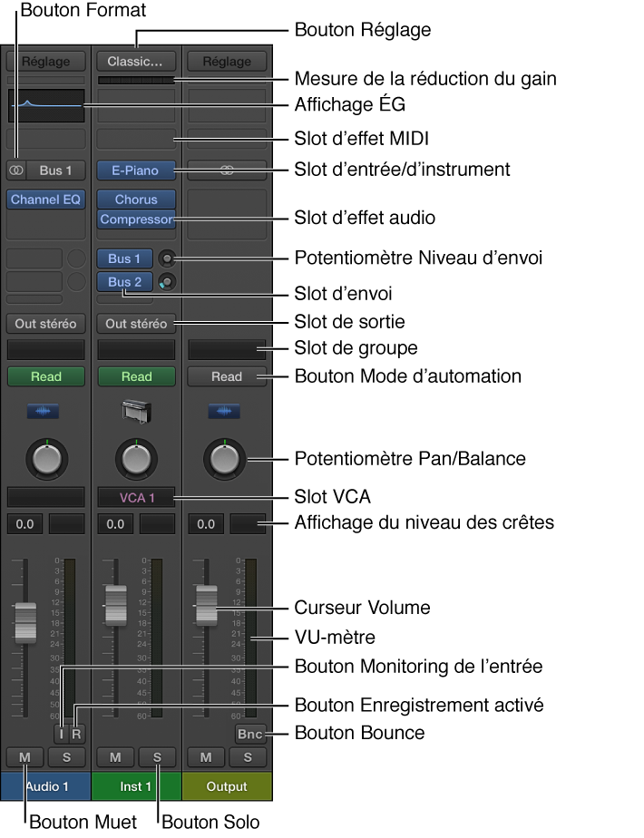
Task: Open the Output strip waveform track icon
Action: (x=224, y=411)
